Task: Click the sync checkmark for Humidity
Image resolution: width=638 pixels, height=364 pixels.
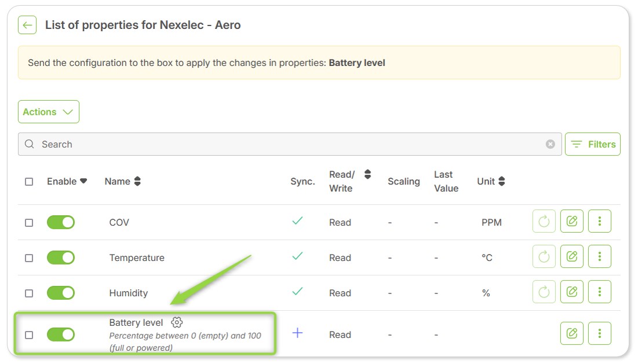Action: [297, 291]
